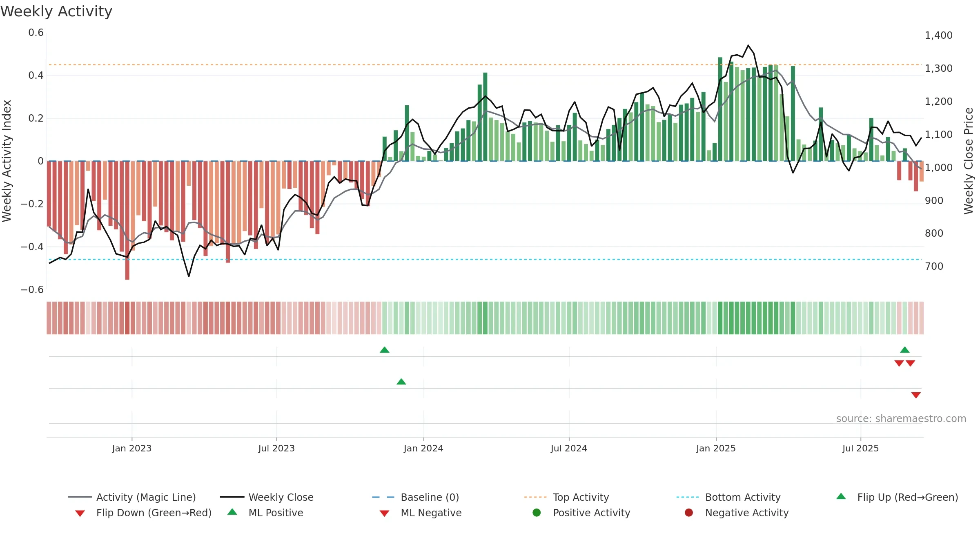Viewport: 980px width, 551px height.
Task: Toggle the ML Negative legend entry
Action: (x=421, y=513)
